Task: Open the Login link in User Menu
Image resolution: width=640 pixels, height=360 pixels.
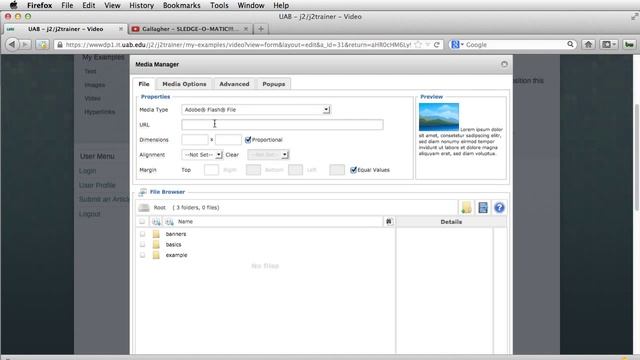Action: point(87,171)
